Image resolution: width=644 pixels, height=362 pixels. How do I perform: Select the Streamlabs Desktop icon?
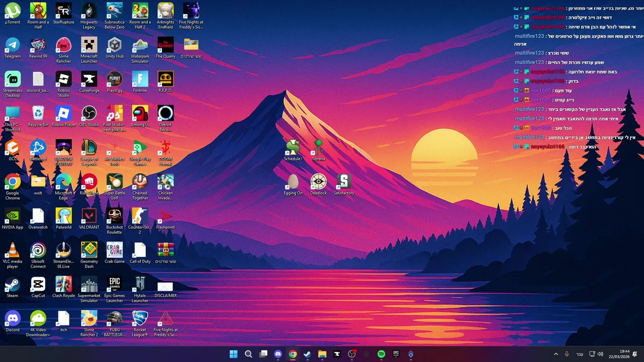(13, 84)
